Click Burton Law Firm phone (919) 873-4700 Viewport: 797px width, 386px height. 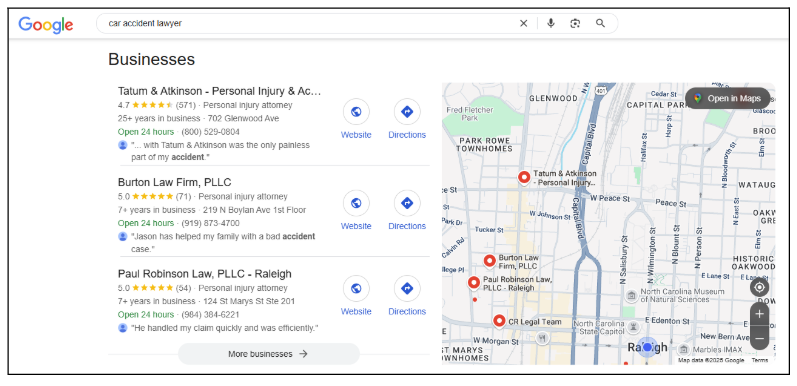[x=210, y=223]
